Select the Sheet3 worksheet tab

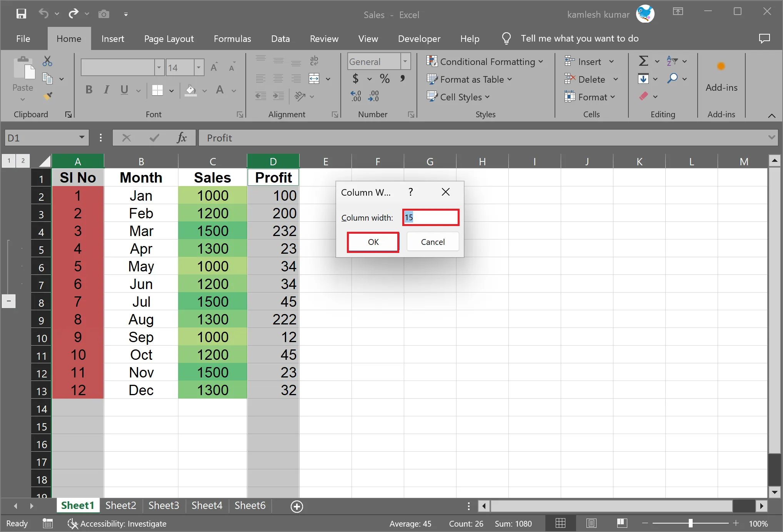163,505
